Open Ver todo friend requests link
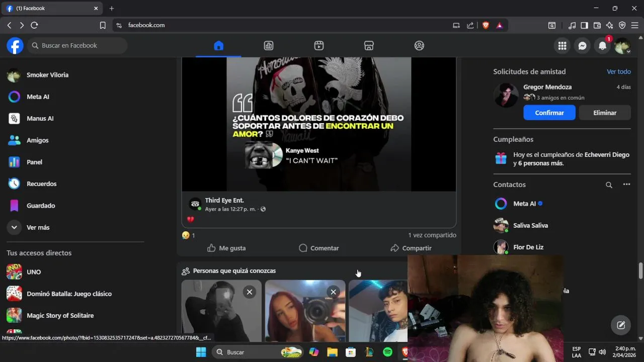Screen dimensions: 644x362 (x=619, y=71)
